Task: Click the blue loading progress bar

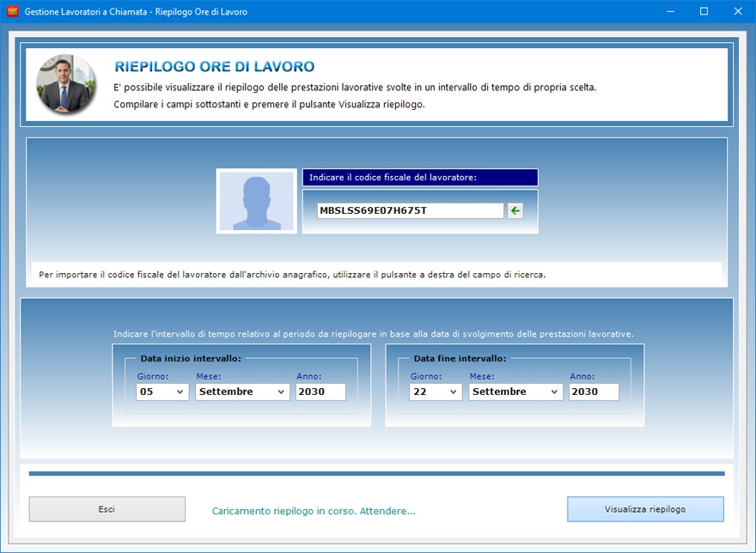Action: click(x=376, y=473)
